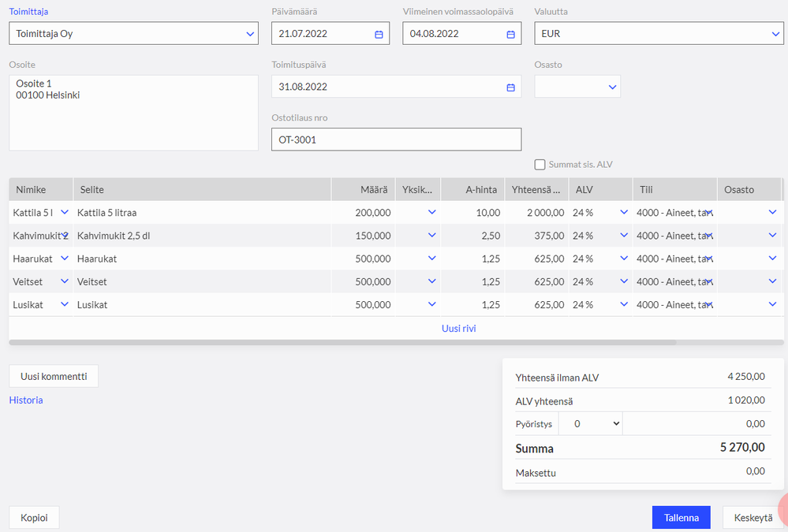Click the Ostotilaus nro input field

click(x=396, y=140)
